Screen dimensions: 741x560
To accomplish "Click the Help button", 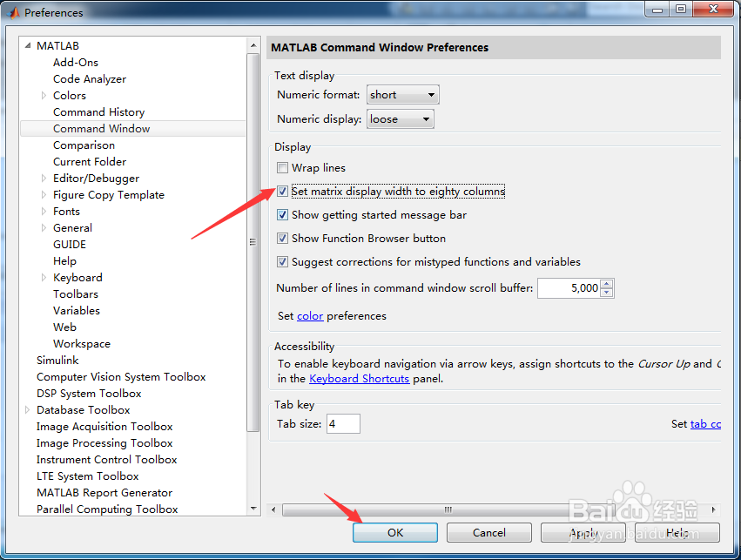I will click(x=677, y=533).
